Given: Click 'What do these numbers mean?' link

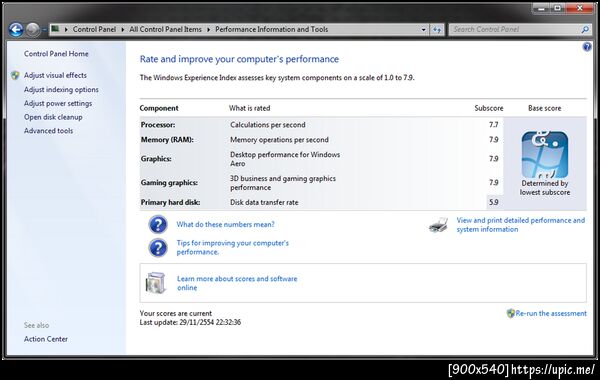Looking at the screenshot, I should 225,225.
